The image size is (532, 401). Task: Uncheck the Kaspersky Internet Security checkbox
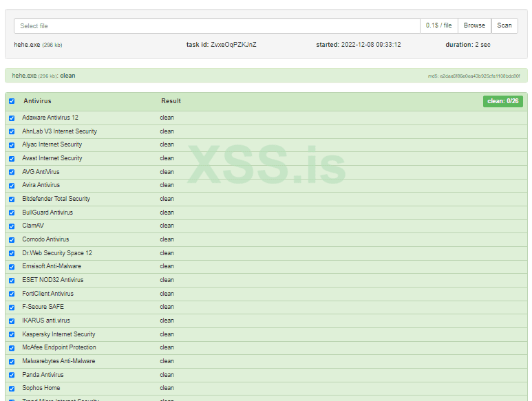coord(12,334)
